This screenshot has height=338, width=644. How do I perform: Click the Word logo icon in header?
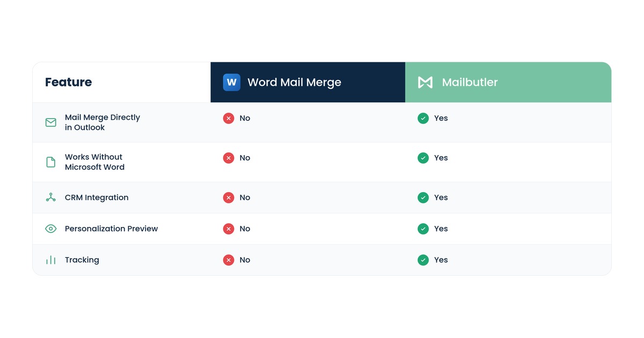232,82
